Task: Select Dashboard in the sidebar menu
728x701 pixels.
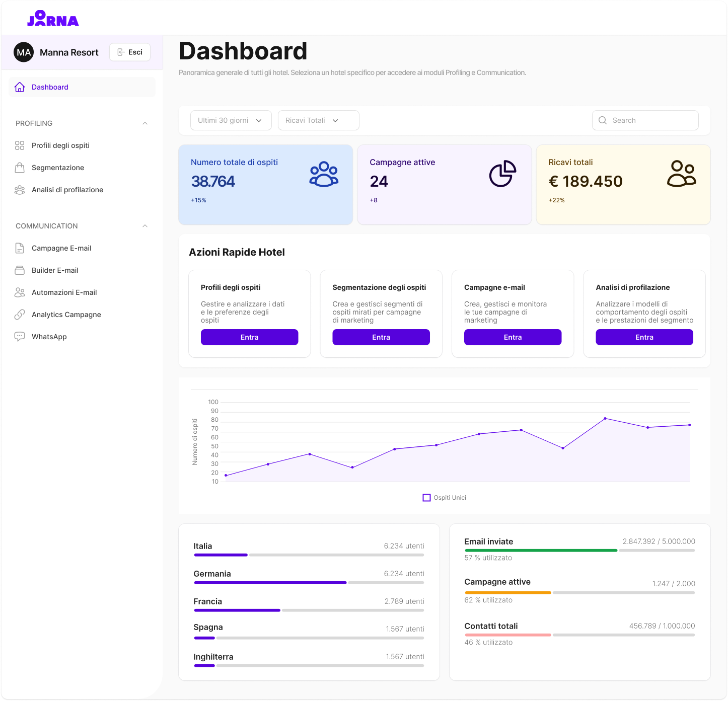Action: coord(50,87)
